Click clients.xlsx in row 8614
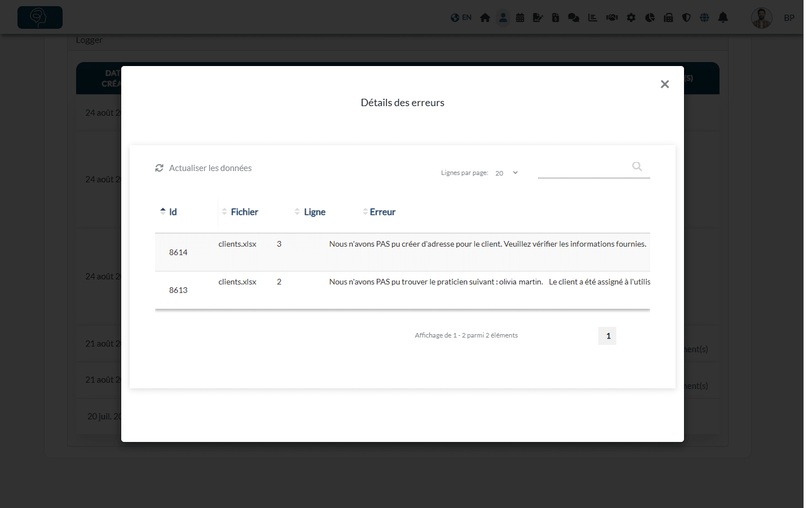The image size is (812, 508). point(237,244)
